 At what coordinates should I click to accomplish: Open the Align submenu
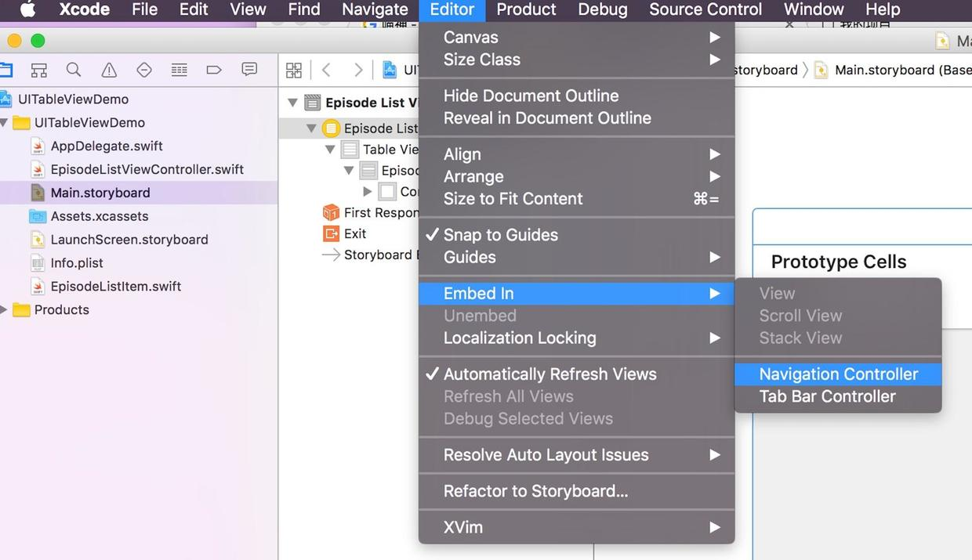(x=576, y=154)
